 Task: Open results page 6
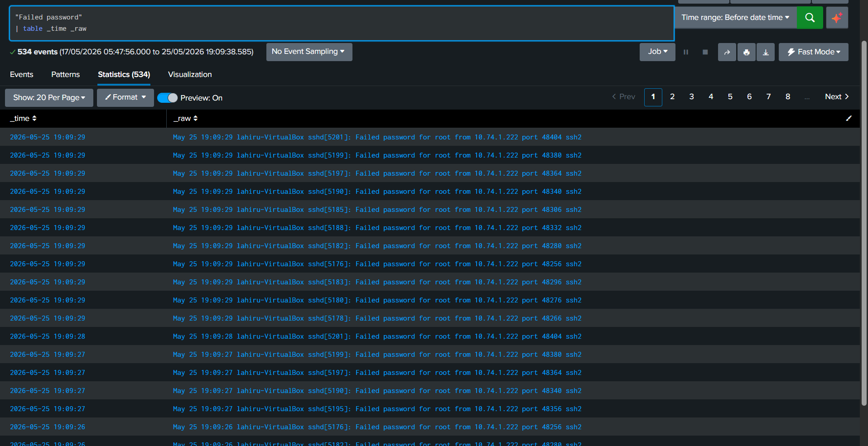tap(749, 97)
